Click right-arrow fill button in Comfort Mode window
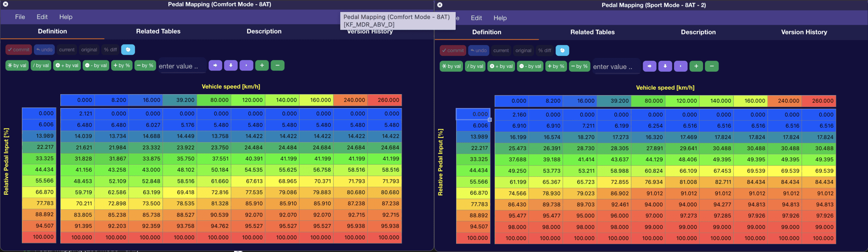 click(x=215, y=66)
